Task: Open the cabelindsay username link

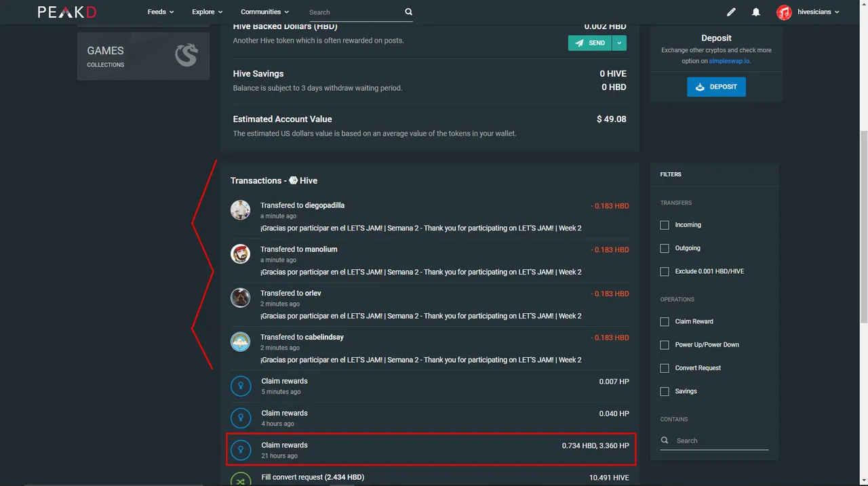Action: (324, 338)
